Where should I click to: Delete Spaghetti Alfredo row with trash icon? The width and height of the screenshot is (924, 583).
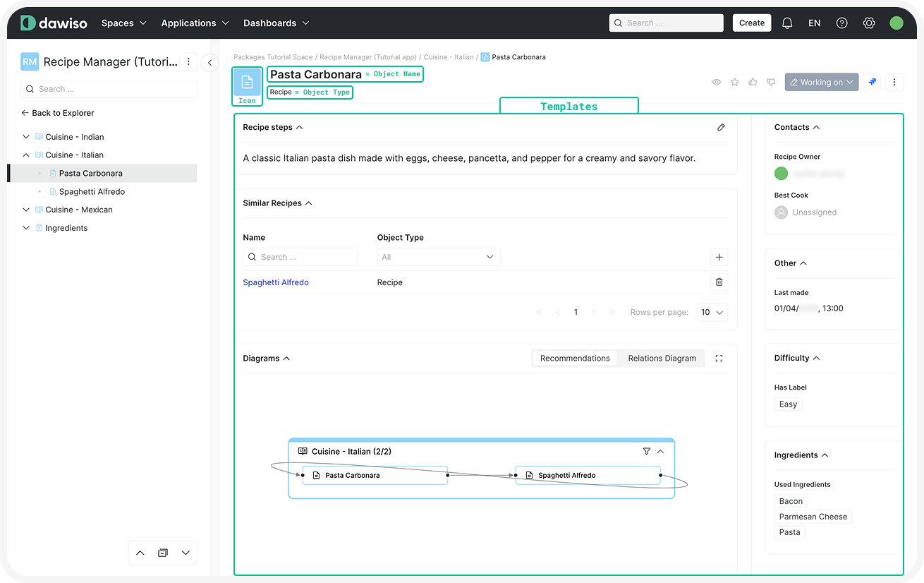719,282
